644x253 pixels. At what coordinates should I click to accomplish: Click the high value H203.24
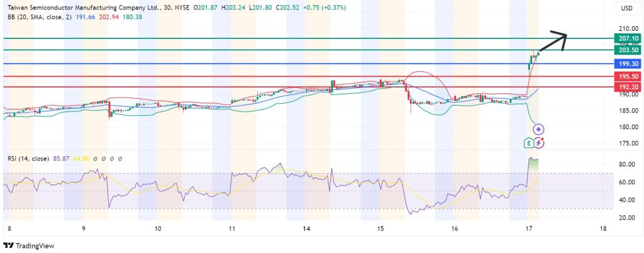(x=234, y=8)
